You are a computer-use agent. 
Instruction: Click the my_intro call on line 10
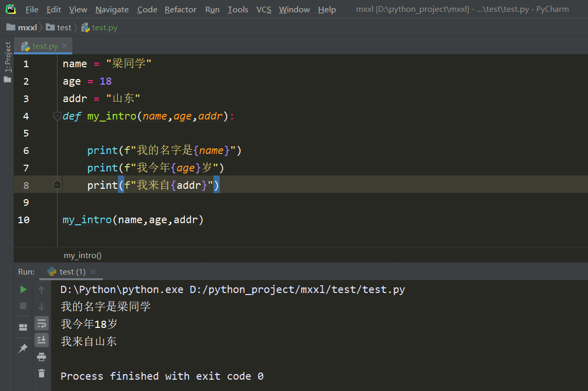[87, 220]
